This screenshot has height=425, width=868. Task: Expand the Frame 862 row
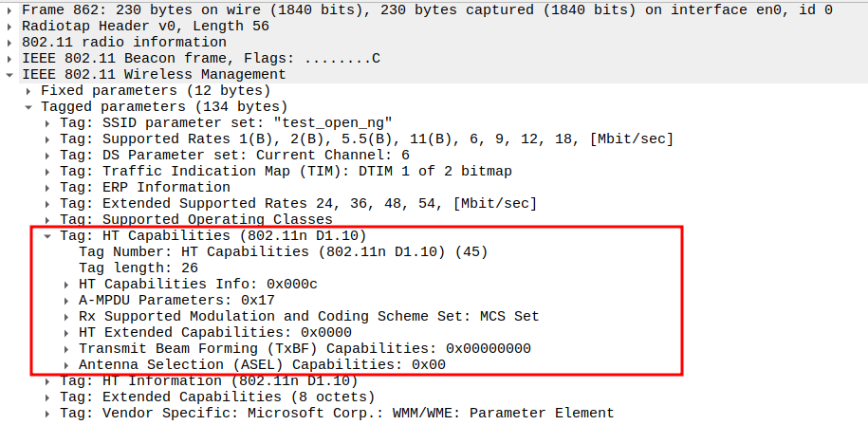click(9, 9)
